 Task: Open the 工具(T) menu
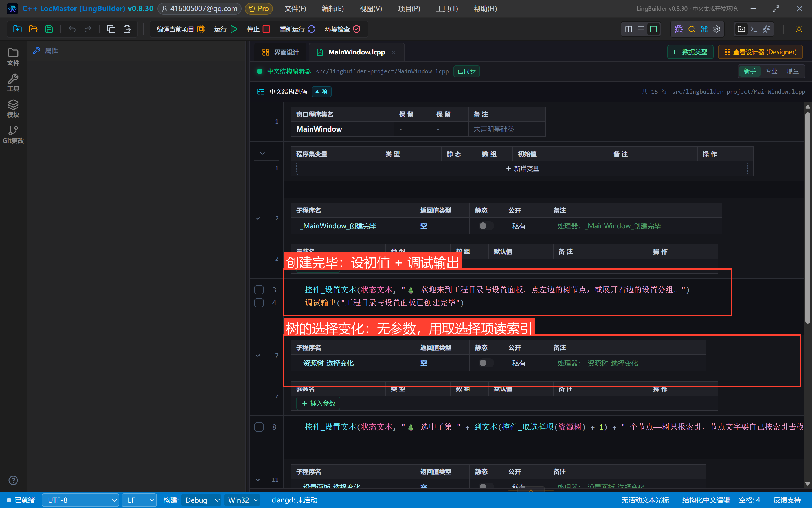click(x=447, y=9)
